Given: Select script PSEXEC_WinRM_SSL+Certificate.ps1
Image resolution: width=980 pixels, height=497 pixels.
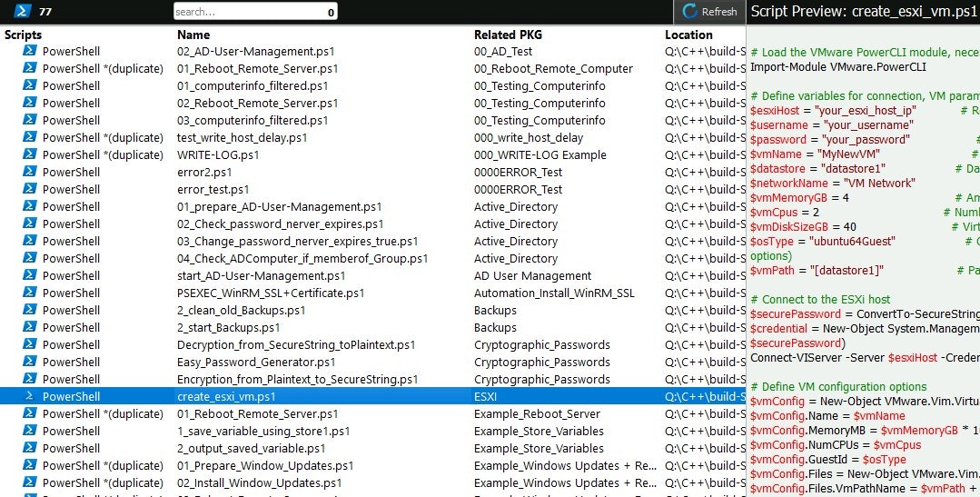Looking at the screenshot, I should pos(271,293).
